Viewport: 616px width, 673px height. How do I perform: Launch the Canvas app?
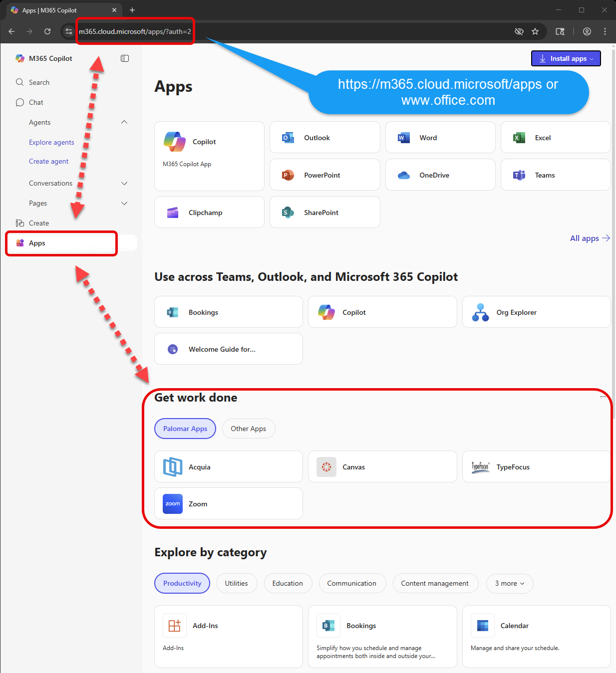tap(382, 467)
